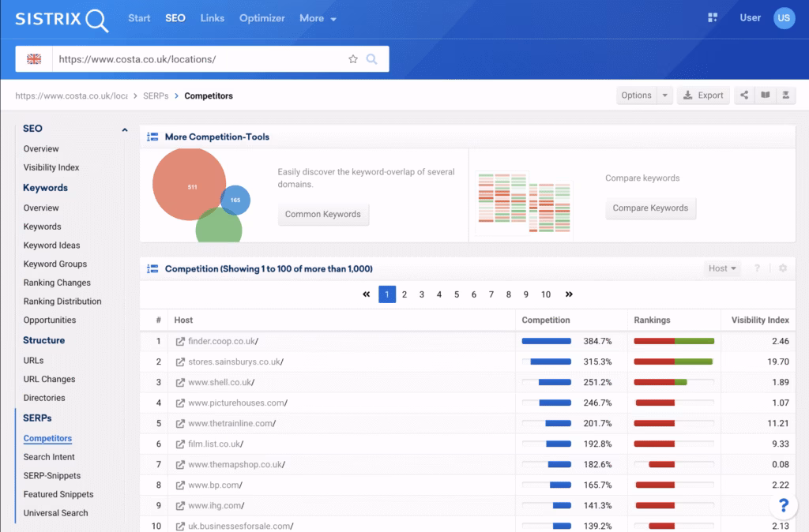Viewport: 809px width, 532px height.
Task: Open the blue help question mark bubble
Action: pyautogui.click(x=783, y=505)
